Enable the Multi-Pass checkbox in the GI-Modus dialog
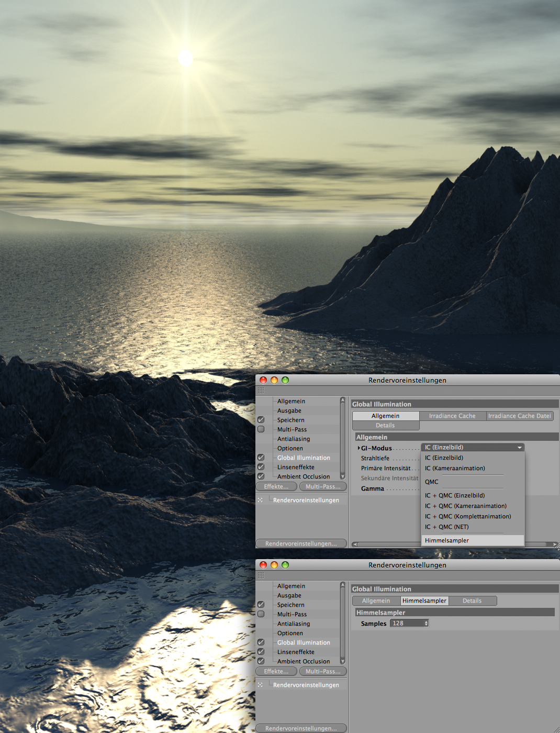Viewport: 560px width, 733px height. coord(261,429)
